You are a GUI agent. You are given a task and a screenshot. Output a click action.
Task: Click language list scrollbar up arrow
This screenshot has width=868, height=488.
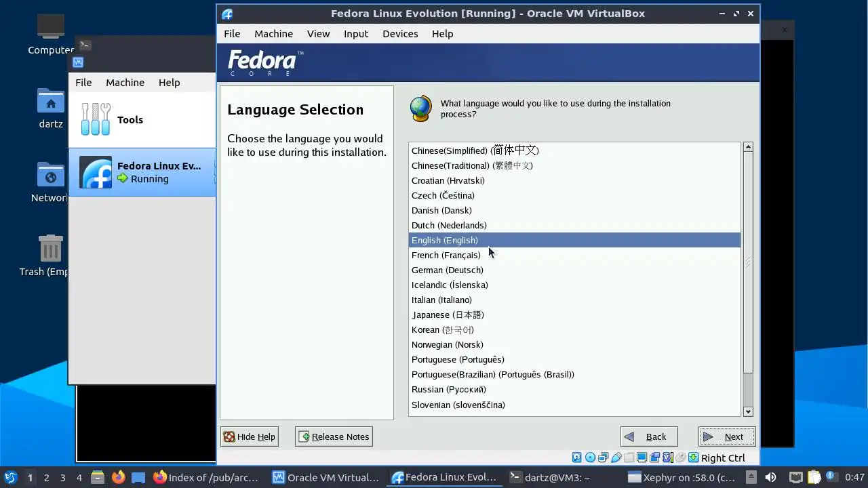pyautogui.click(x=748, y=147)
